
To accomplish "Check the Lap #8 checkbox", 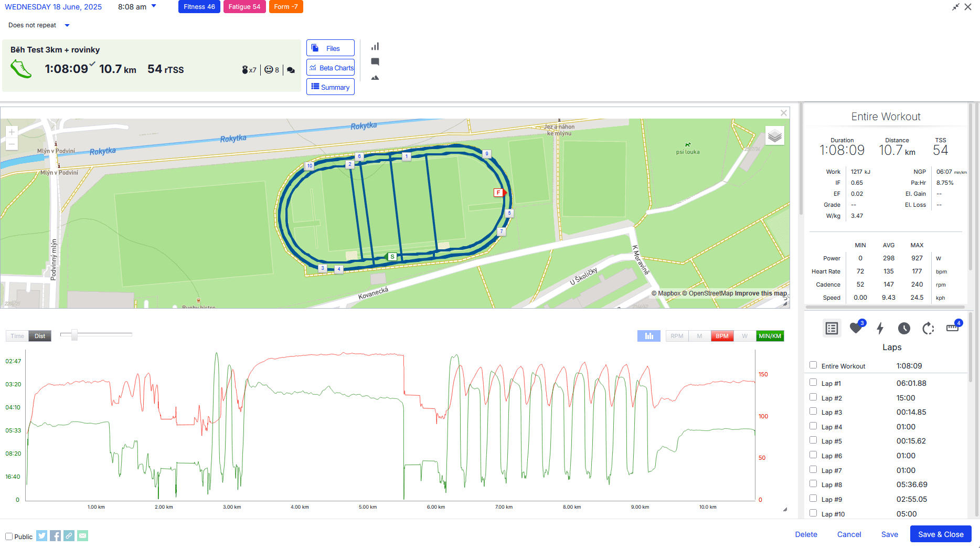I will 813,483.
